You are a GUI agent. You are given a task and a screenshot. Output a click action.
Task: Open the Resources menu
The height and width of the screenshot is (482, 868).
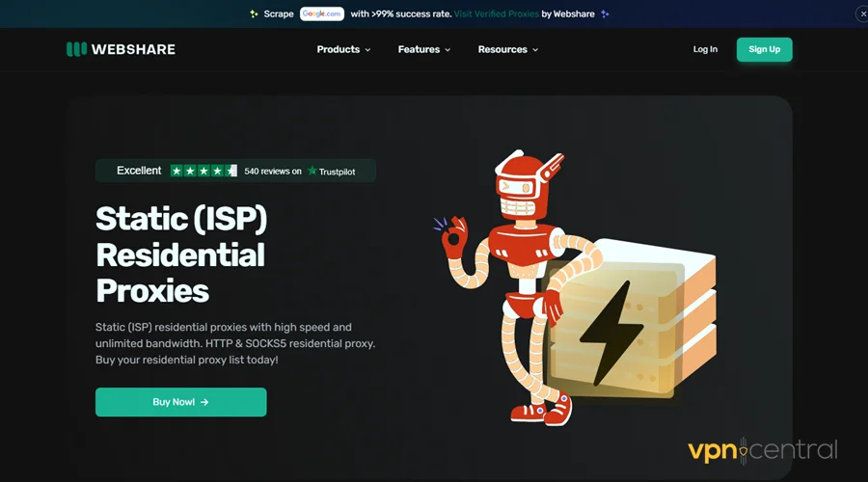coord(507,49)
